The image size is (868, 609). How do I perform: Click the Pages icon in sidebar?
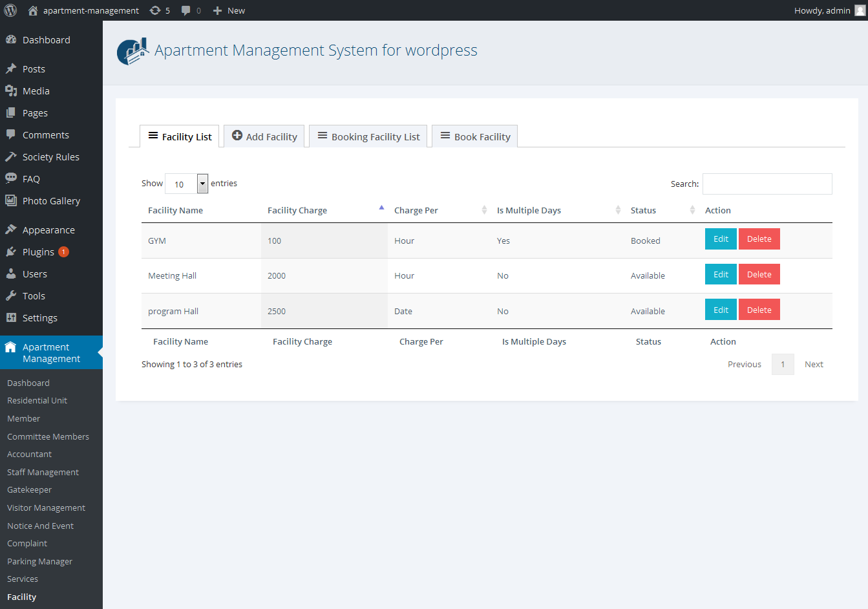click(11, 112)
